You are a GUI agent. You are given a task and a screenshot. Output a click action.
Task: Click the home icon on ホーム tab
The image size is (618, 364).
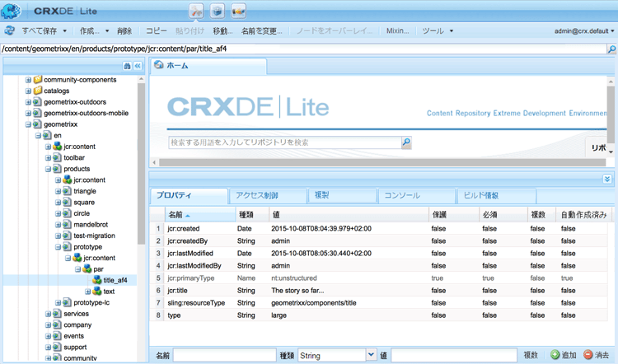pos(159,65)
